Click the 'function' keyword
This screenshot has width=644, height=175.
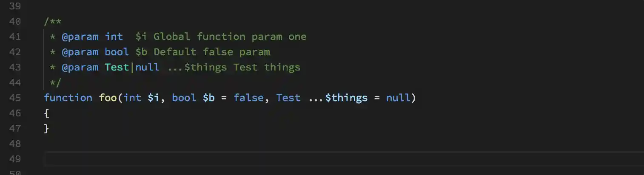(68, 98)
